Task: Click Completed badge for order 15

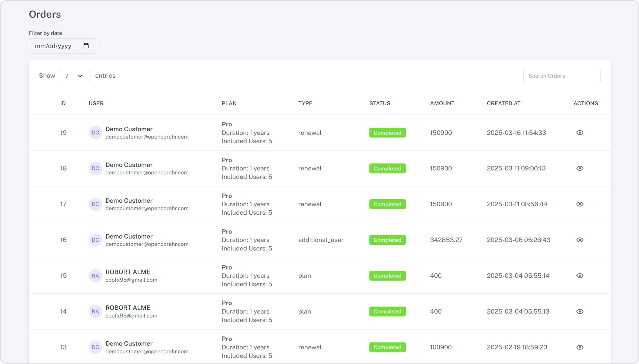Action: click(387, 275)
